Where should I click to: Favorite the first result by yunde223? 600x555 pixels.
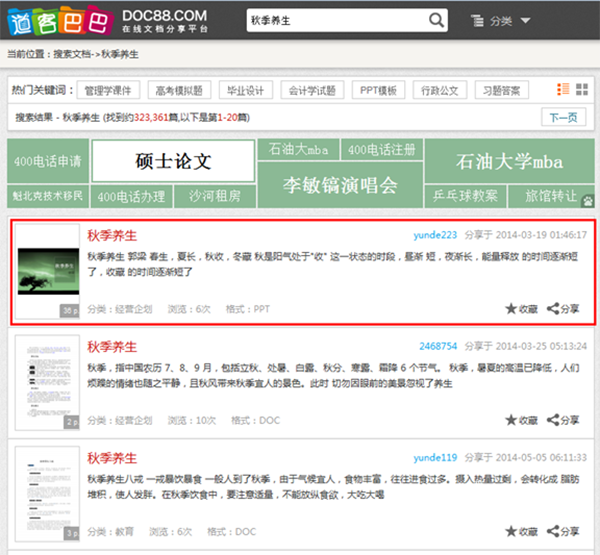pyautogui.click(x=520, y=309)
